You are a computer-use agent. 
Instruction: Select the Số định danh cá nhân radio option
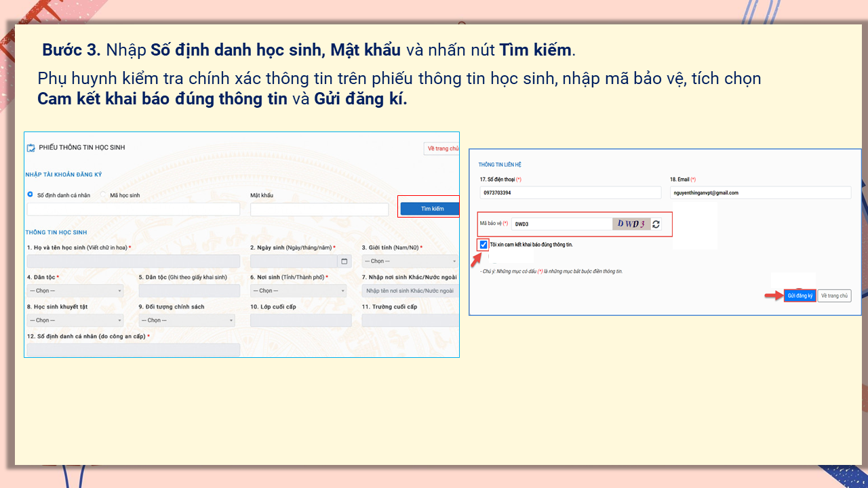pyautogui.click(x=32, y=195)
